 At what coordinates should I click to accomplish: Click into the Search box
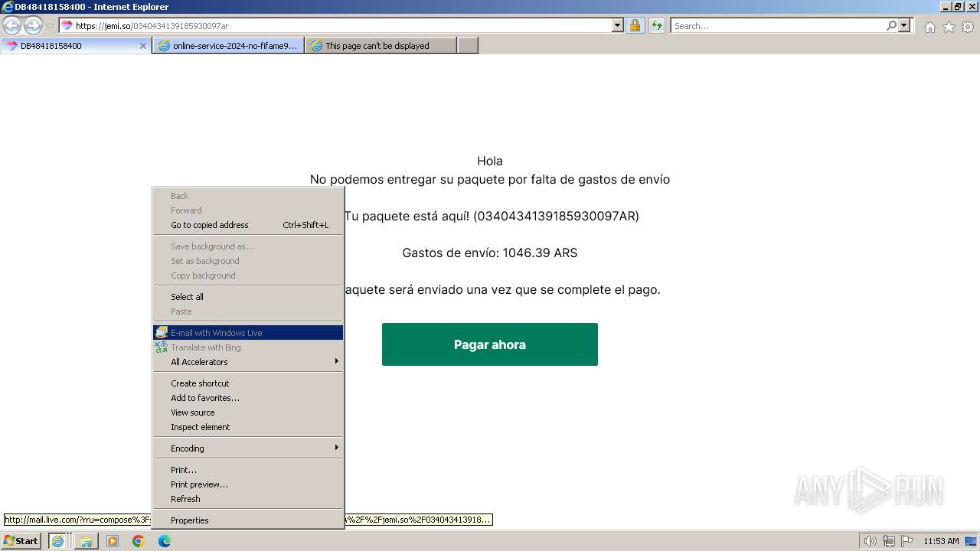[777, 26]
